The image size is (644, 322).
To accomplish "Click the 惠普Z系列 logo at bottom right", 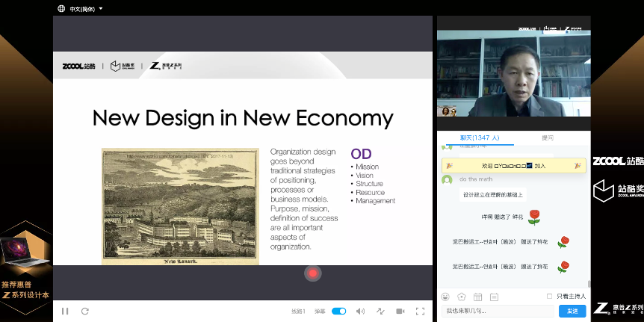I will click(619, 309).
